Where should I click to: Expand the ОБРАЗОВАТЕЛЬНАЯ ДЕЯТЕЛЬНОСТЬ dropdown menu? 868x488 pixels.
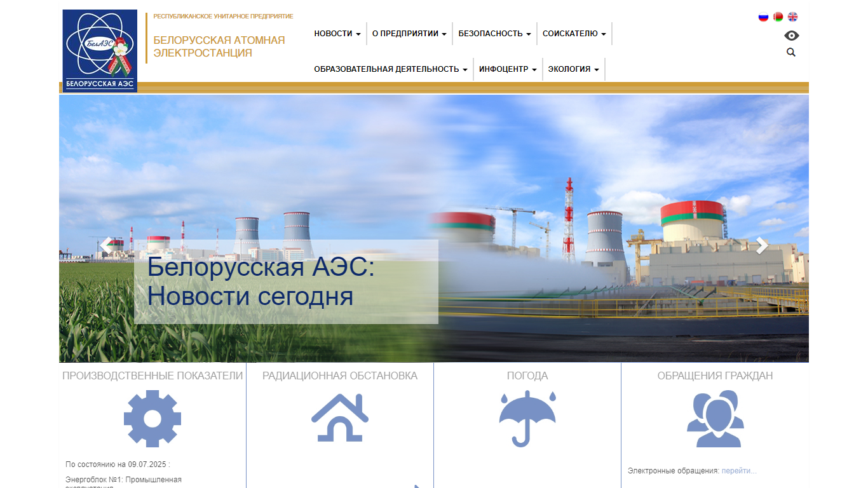click(391, 69)
